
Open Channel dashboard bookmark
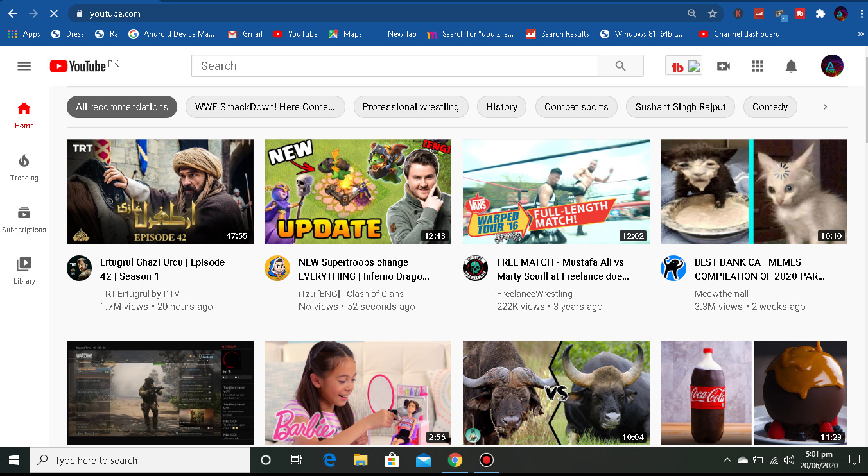tap(742, 34)
